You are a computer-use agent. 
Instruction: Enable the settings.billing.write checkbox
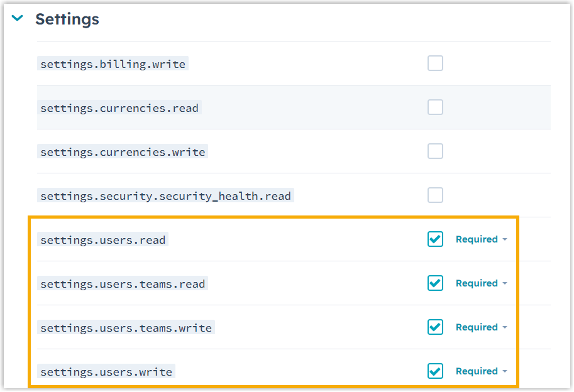[435, 63]
